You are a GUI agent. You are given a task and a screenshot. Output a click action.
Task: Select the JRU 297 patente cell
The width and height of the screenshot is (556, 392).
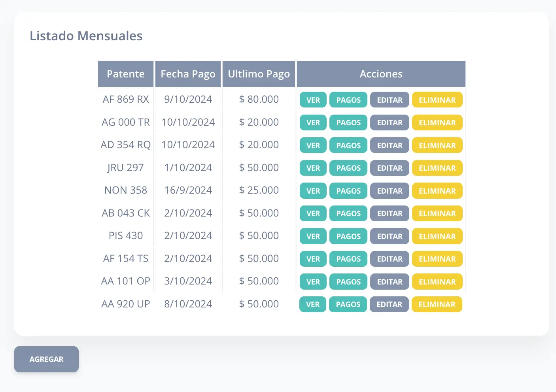(126, 168)
